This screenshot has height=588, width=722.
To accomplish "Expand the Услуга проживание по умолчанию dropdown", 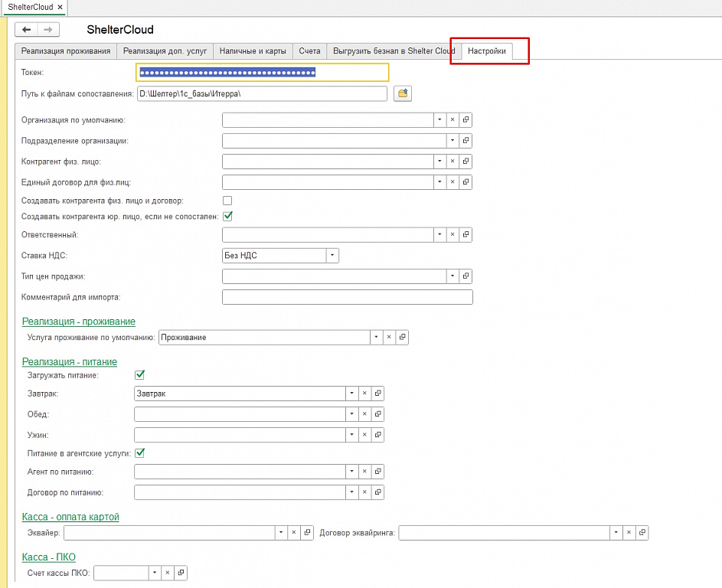I will [376, 337].
